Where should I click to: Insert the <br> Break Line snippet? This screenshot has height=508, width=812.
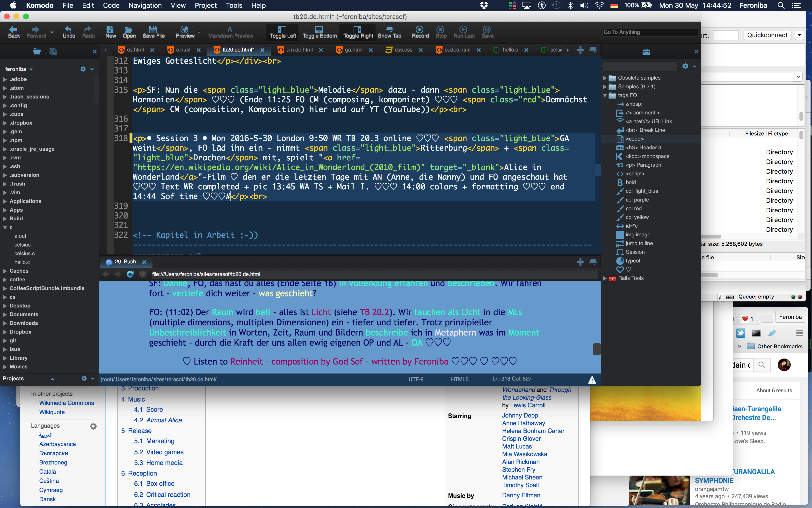645,130
